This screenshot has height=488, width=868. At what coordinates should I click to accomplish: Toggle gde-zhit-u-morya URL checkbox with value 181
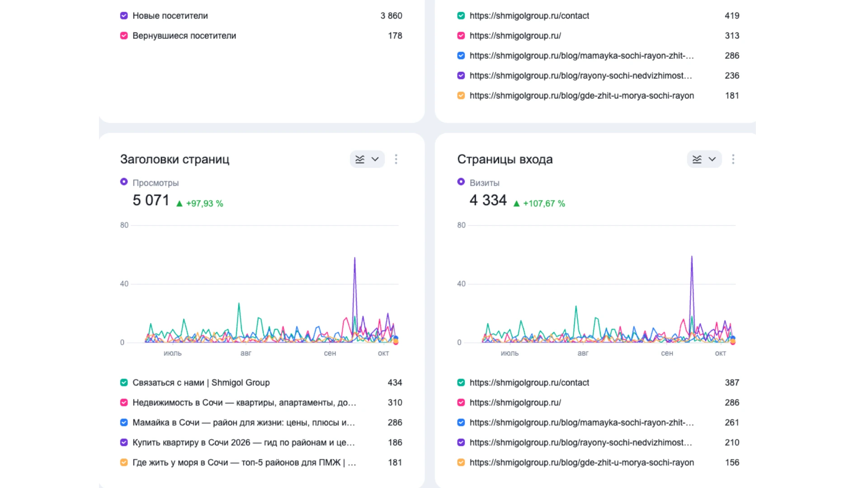(x=461, y=96)
